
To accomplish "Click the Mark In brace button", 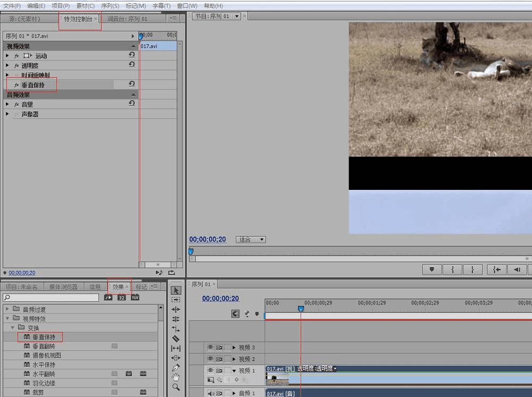I will click(x=452, y=270).
